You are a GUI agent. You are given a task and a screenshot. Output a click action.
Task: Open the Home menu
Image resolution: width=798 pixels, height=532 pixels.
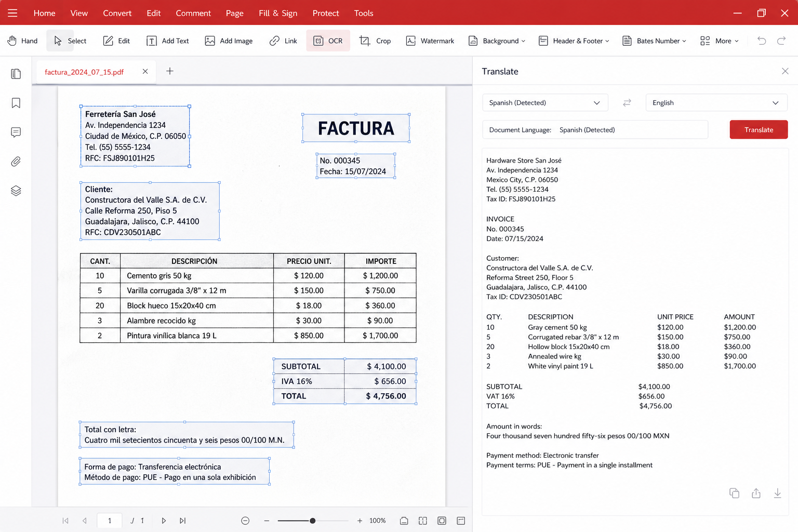tap(44, 13)
